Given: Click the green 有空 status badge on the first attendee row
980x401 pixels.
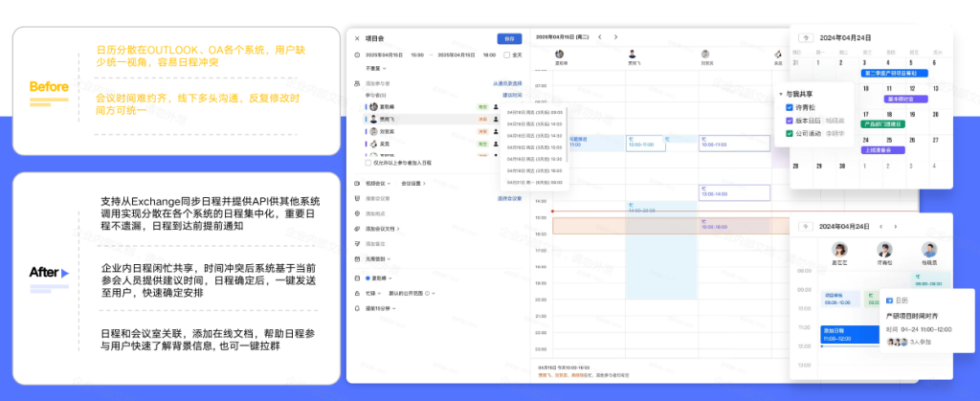Looking at the screenshot, I should coord(482,107).
